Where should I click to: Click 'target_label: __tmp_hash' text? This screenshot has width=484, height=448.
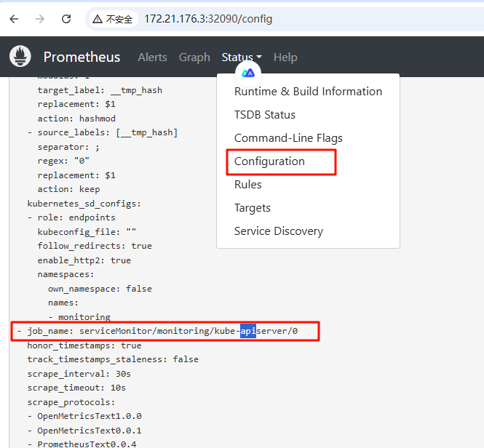click(100, 90)
